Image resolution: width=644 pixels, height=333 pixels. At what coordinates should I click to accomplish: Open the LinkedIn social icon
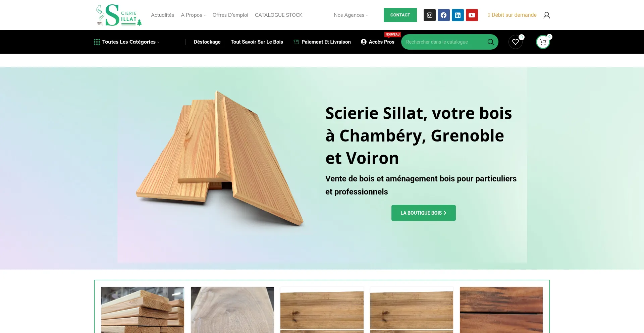[458, 15]
